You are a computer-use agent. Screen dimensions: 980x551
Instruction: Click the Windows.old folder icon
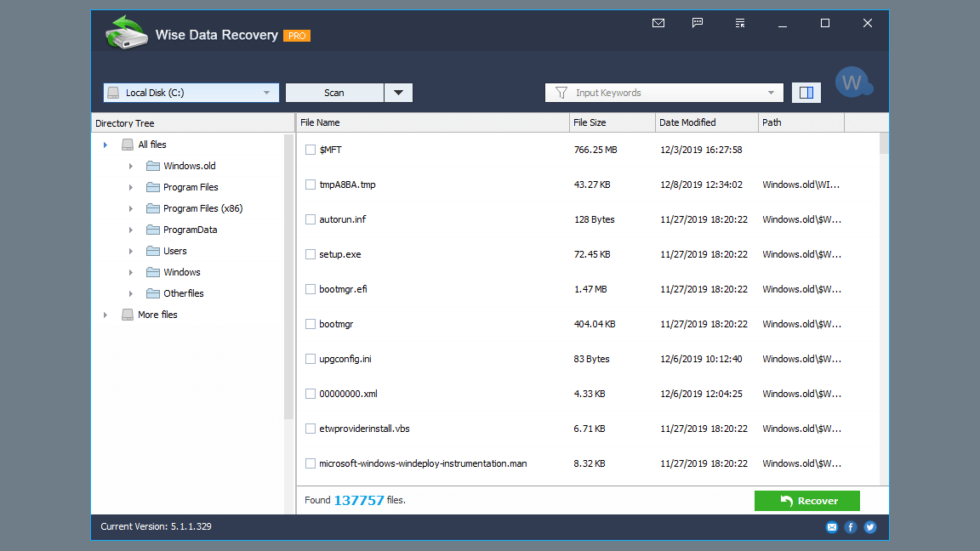[152, 166]
